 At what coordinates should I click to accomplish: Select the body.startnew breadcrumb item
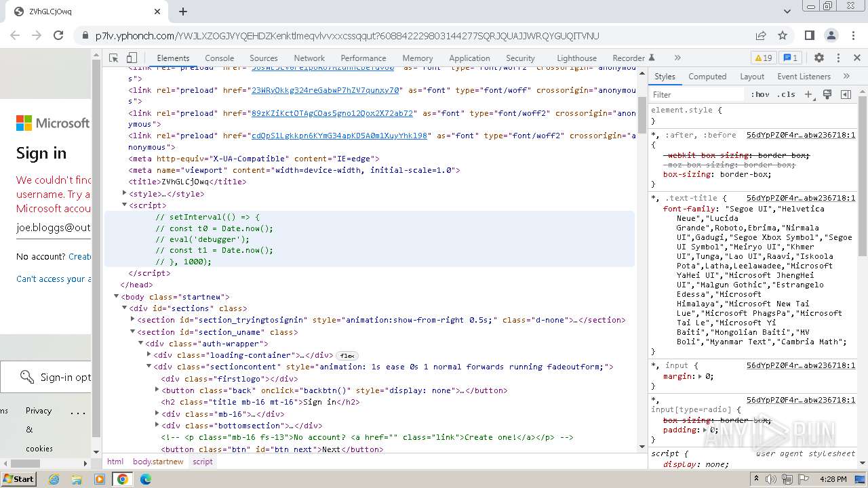[158, 462]
